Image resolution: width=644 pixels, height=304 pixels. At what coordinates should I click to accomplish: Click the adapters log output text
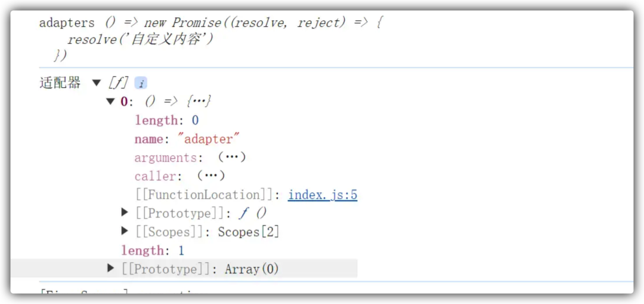pos(67,23)
